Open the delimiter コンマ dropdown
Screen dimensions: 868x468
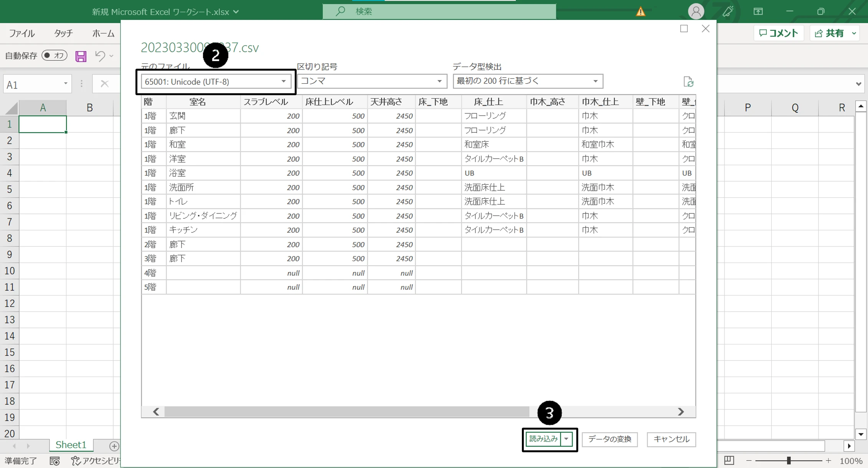coord(372,81)
